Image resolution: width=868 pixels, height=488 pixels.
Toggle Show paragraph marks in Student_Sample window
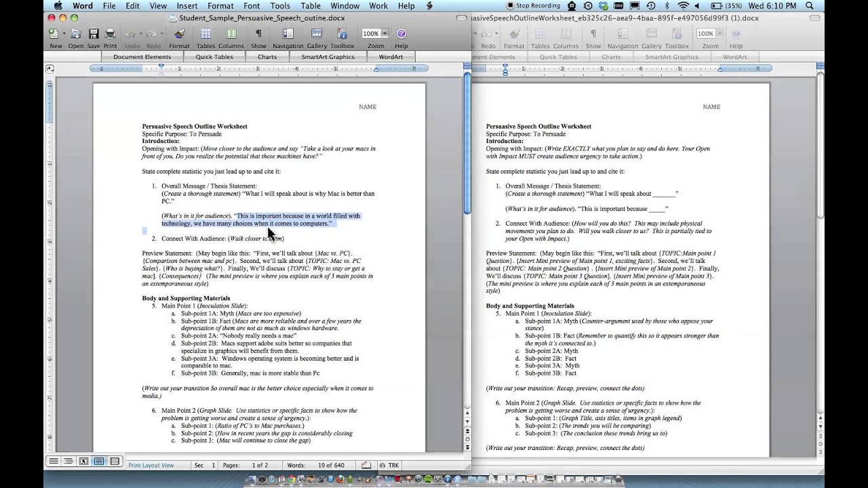click(x=258, y=34)
